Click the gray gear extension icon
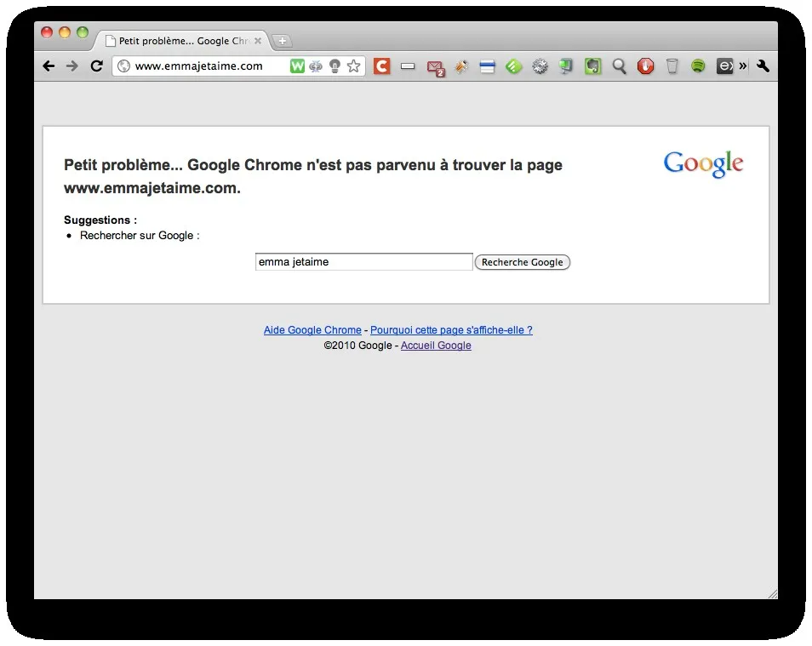The height and width of the screenshot is (646, 812). (x=540, y=66)
